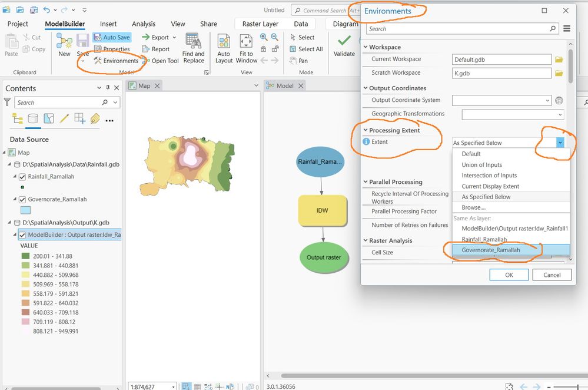Click the New model icon
The height and width of the screenshot is (390, 588).
pyautogui.click(x=64, y=41)
